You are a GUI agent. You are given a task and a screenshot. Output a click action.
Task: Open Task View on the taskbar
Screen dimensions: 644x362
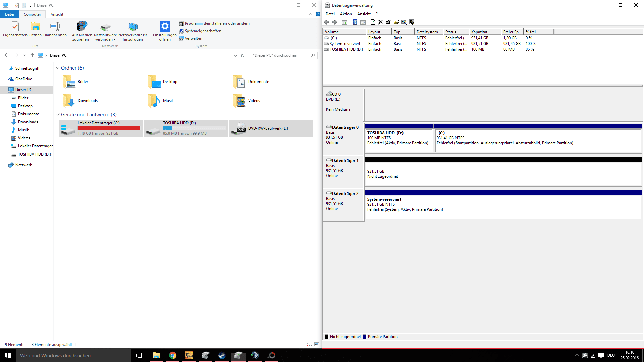coord(140,355)
